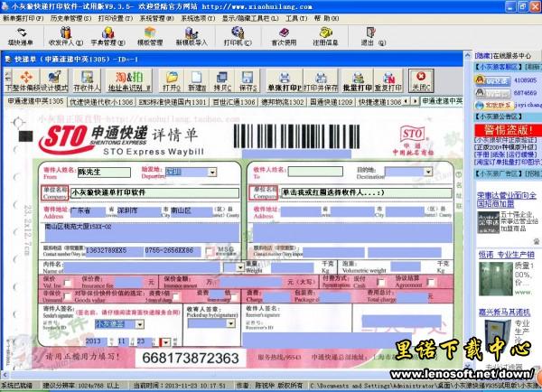Open the 收寄人签章 Picked up by dropdown
The height and width of the screenshot is (392, 542).
click(x=231, y=323)
